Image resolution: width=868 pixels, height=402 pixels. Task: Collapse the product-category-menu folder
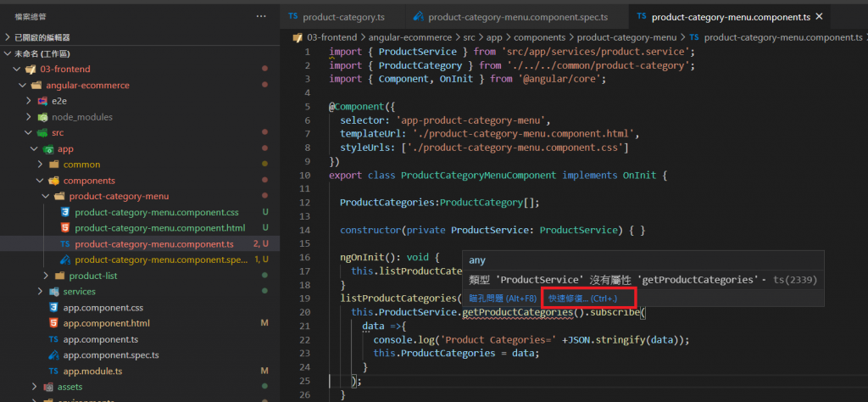[46, 196]
